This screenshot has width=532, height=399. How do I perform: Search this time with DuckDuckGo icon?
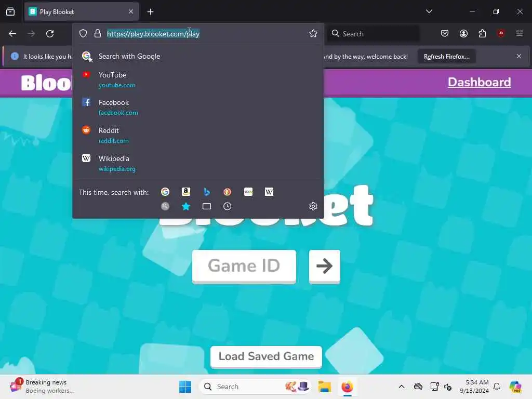click(228, 192)
